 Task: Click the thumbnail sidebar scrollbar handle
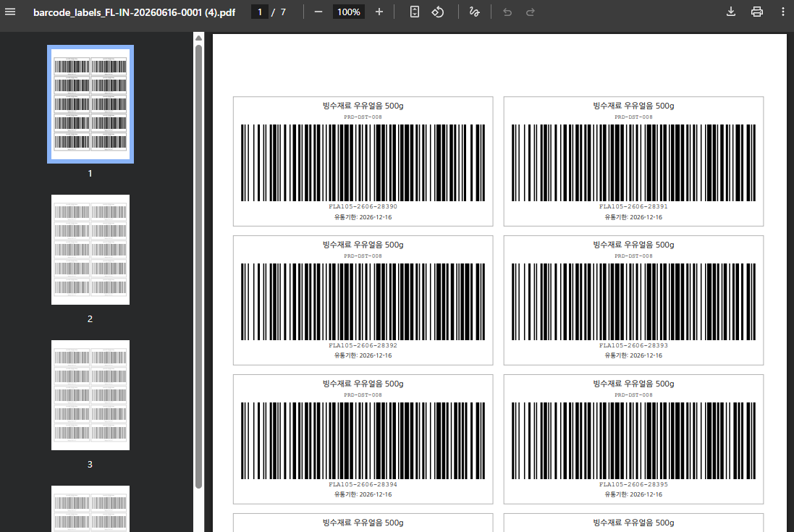[198, 267]
